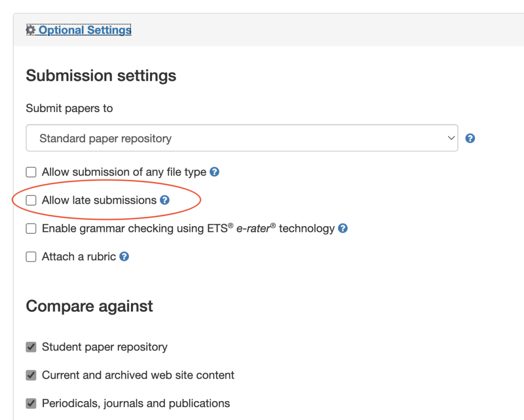524x420 pixels.
Task: Click the chevron arrow on the repository dropdown
Action: coord(450,138)
